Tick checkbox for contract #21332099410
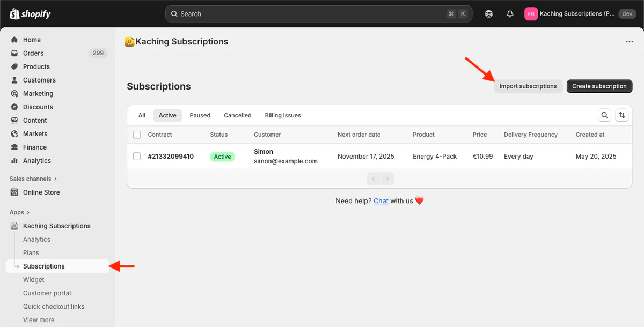644x327 pixels. point(137,157)
